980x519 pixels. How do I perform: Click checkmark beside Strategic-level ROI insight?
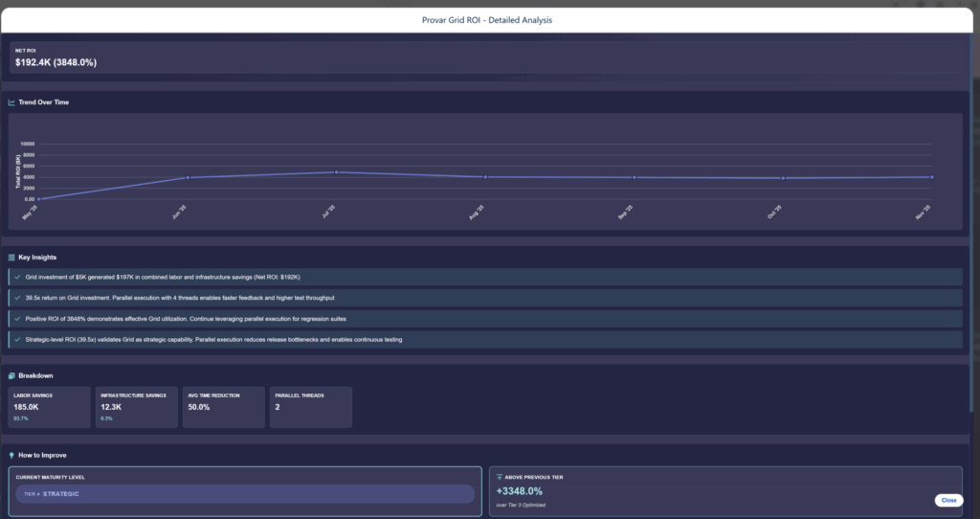click(x=17, y=339)
